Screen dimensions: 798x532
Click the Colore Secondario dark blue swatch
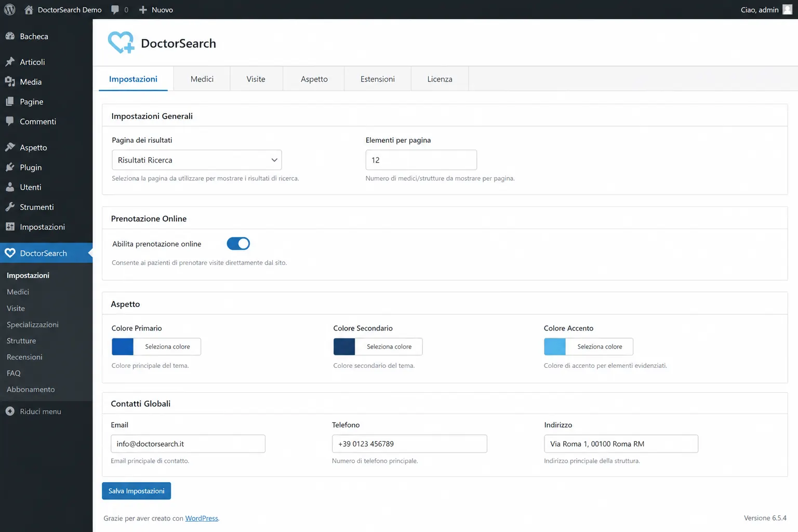point(344,347)
